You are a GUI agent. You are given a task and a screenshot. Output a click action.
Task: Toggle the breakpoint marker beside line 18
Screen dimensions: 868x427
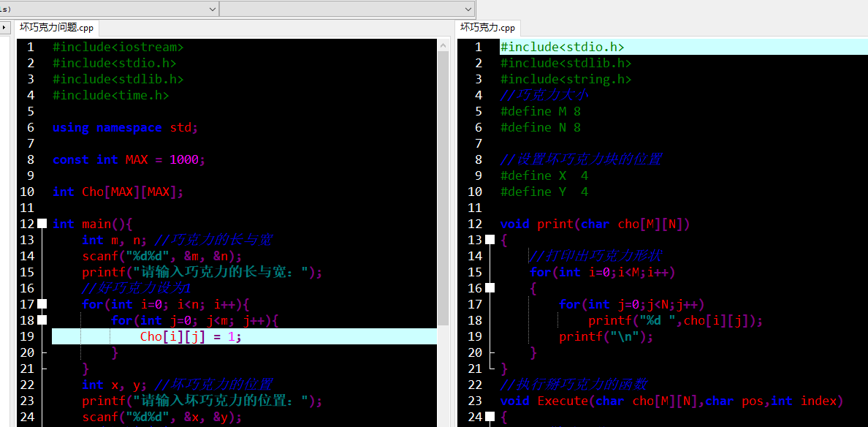point(42,320)
